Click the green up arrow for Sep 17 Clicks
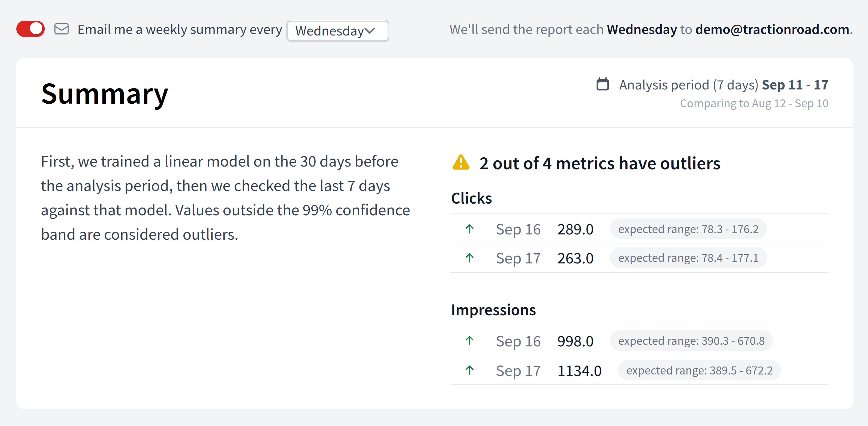The width and height of the screenshot is (868, 426). [469, 258]
